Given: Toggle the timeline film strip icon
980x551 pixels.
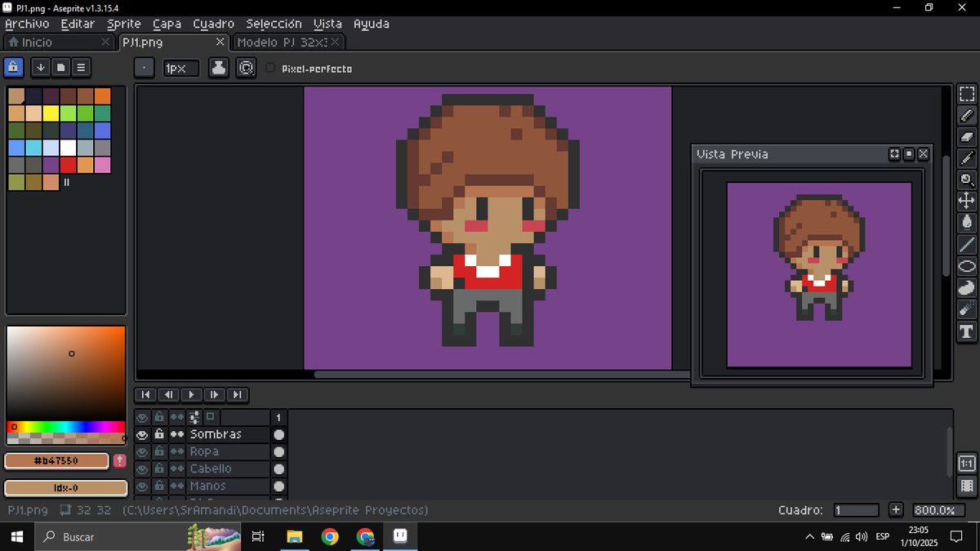Looking at the screenshot, I should (967, 487).
